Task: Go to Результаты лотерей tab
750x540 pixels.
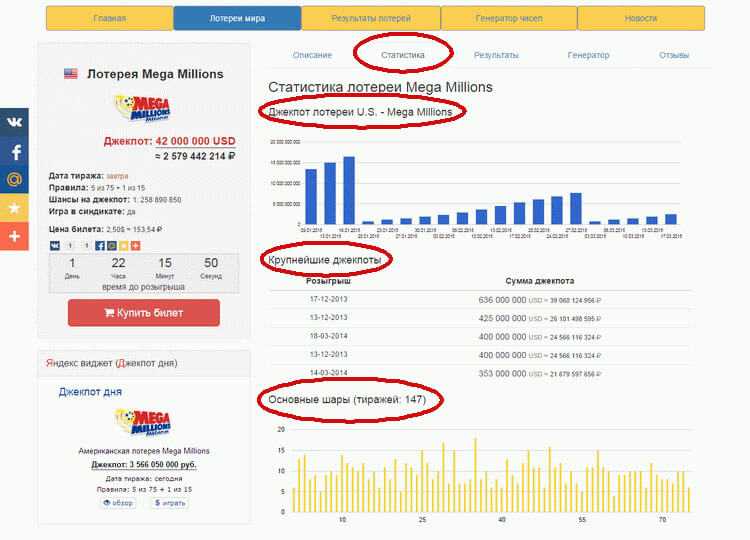Action: (371, 18)
